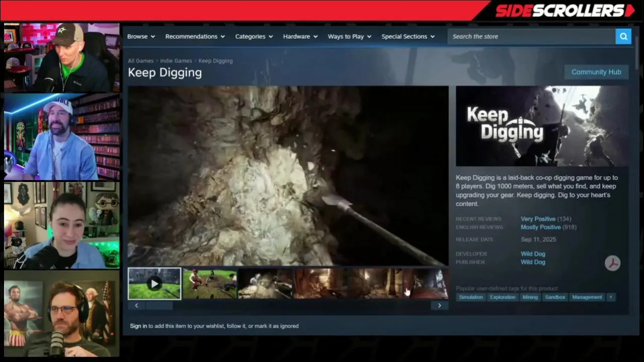The width and height of the screenshot is (644, 362).
Task: Open publisher Wild Dog link
Action: click(x=533, y=262)
